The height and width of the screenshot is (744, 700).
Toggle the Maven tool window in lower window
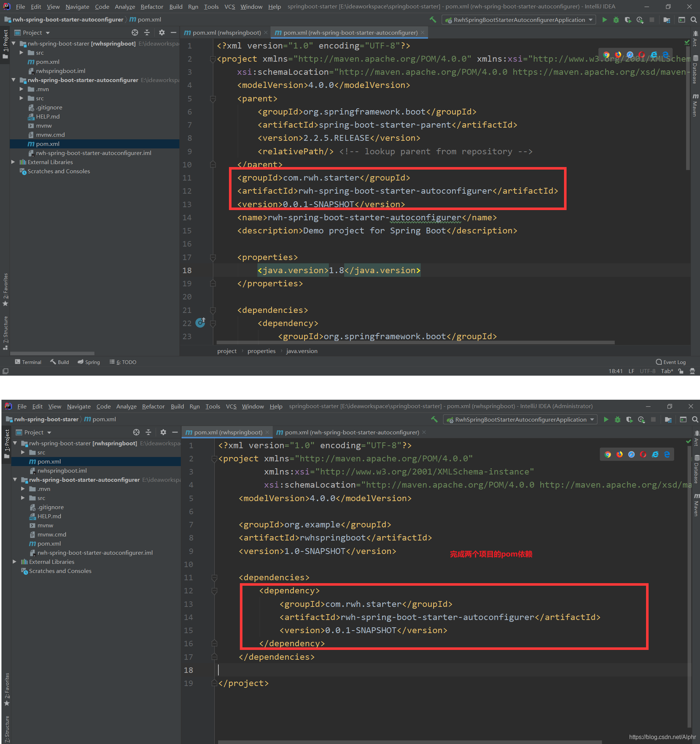coord(696,505)
